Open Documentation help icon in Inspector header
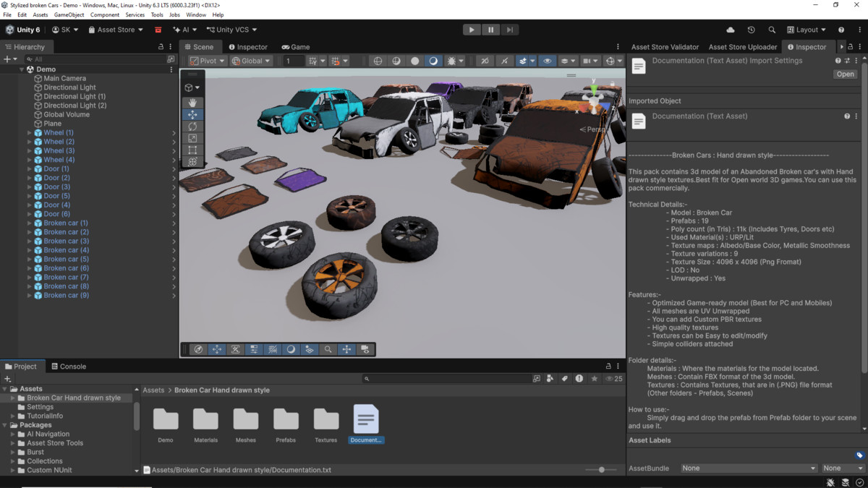 tap(838, 61)
